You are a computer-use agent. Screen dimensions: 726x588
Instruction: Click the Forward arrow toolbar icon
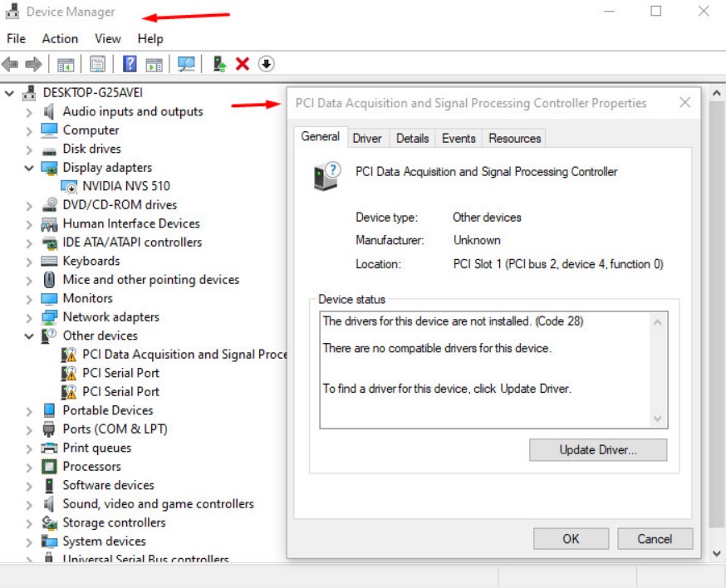(x=33, y=64)
